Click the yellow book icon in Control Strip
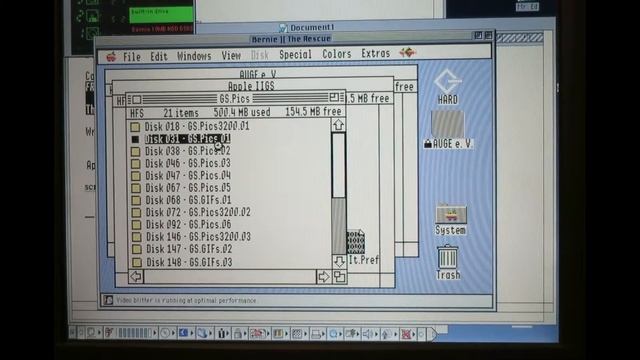 278,333
